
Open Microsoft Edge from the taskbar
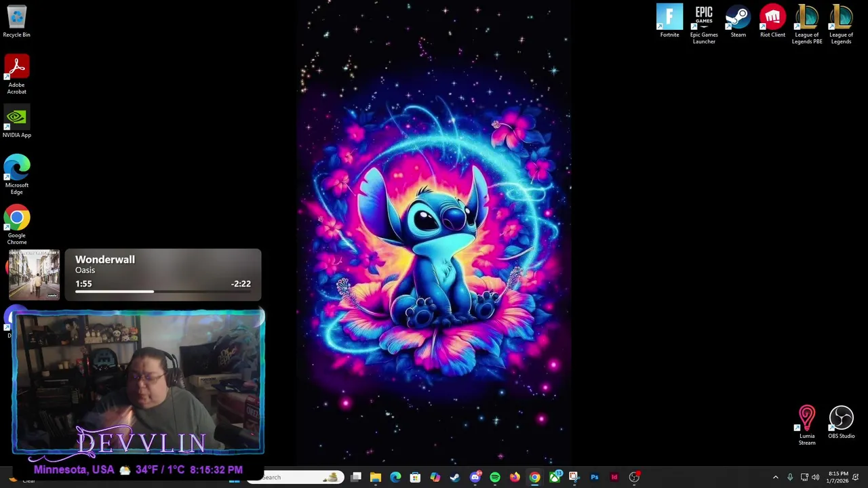coord(395,477)
